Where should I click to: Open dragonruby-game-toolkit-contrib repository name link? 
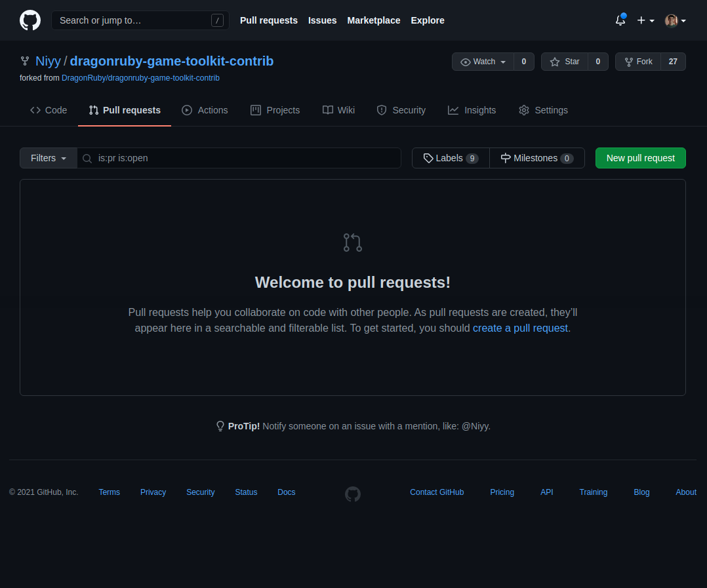click(172, 61)
